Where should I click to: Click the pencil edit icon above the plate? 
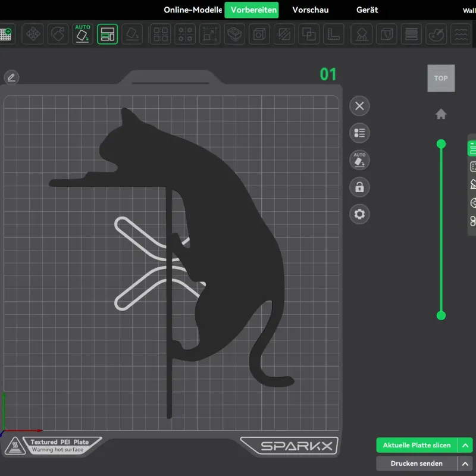click(x=11, y=77)
